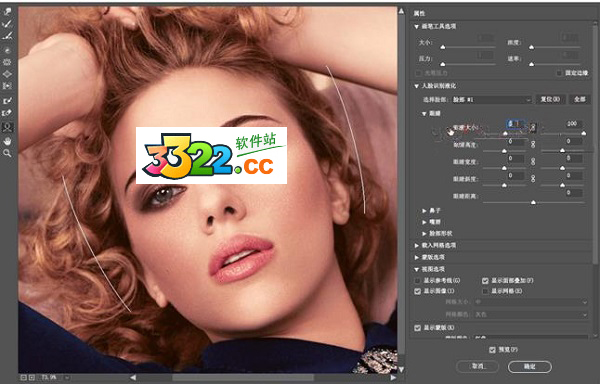
Task: Expand the nose (鼻子) subsection
Action: click(424, 211)
